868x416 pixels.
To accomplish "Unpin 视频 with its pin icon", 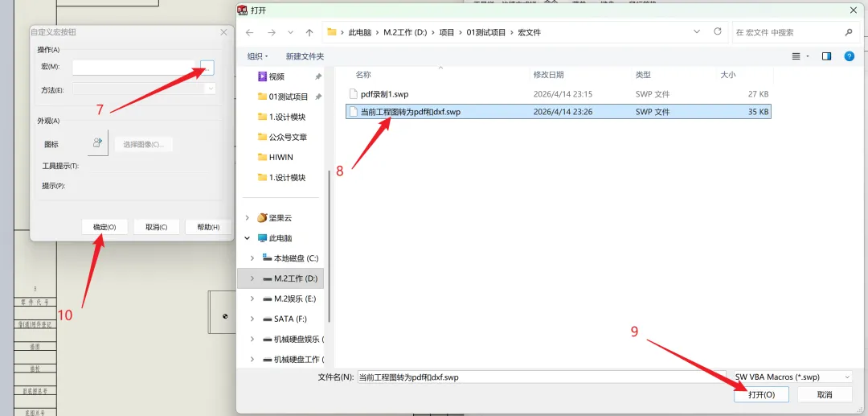I will pos(318,76).
